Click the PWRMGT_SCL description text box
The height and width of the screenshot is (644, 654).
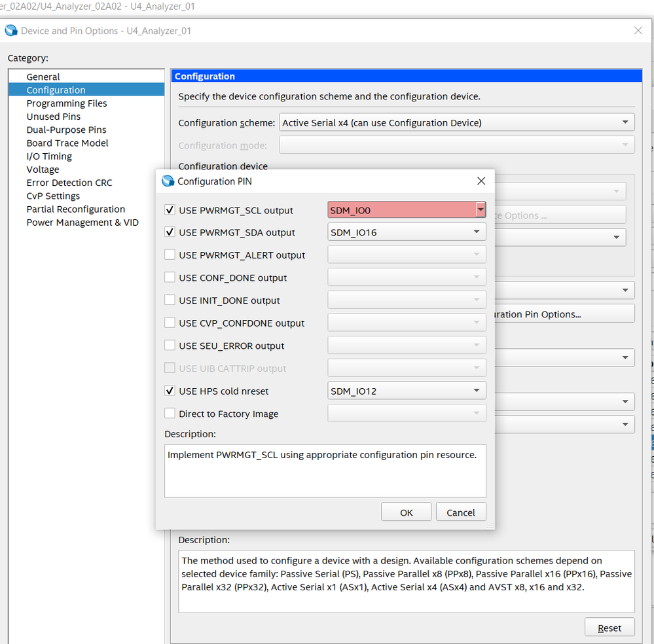click(325, 471)
